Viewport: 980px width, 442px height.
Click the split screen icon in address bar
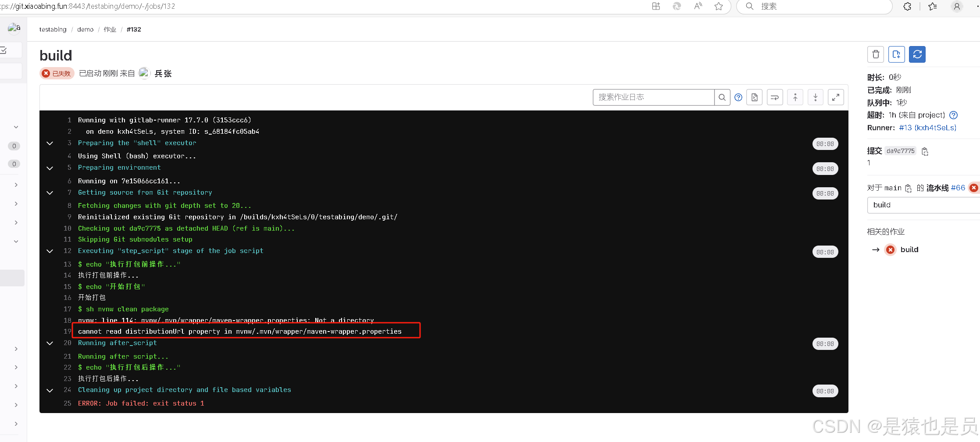click(656, 6)
